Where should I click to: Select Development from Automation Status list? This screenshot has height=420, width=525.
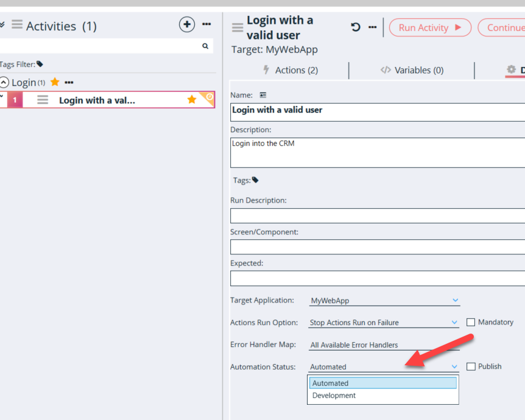334,396
